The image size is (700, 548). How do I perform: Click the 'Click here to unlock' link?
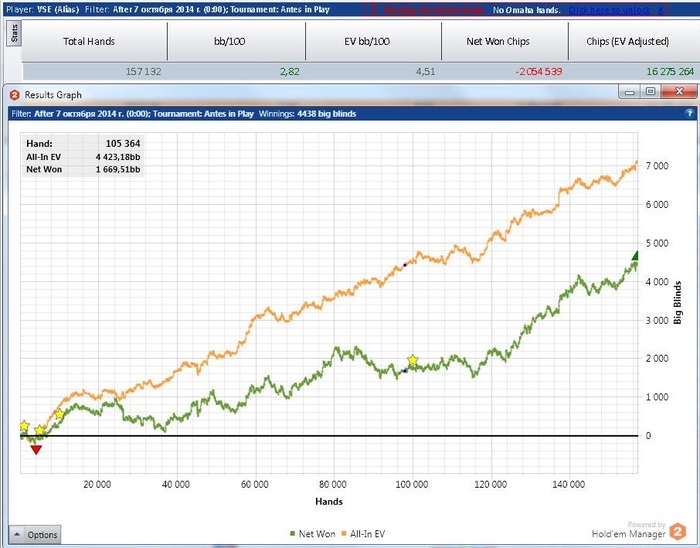609,10
